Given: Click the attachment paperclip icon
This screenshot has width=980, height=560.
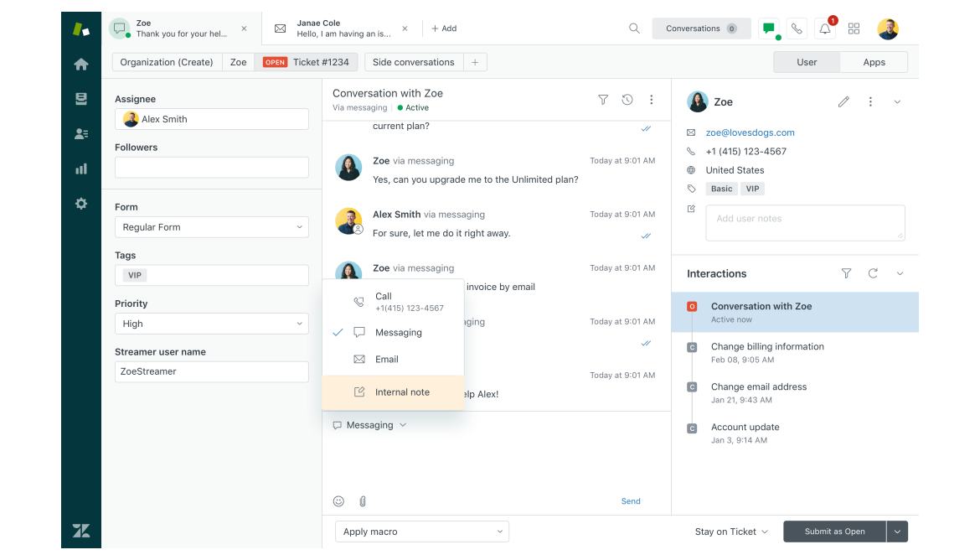Looking at the screenshot, I should tap(363, 501).
